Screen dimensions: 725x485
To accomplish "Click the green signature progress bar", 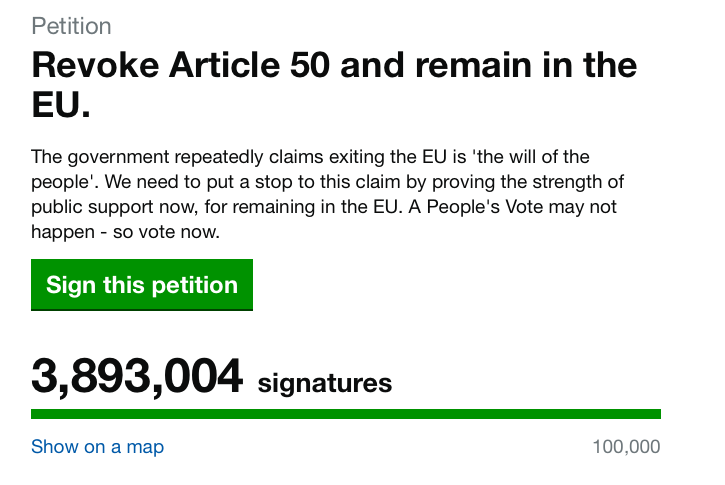I will coord(346,414).
